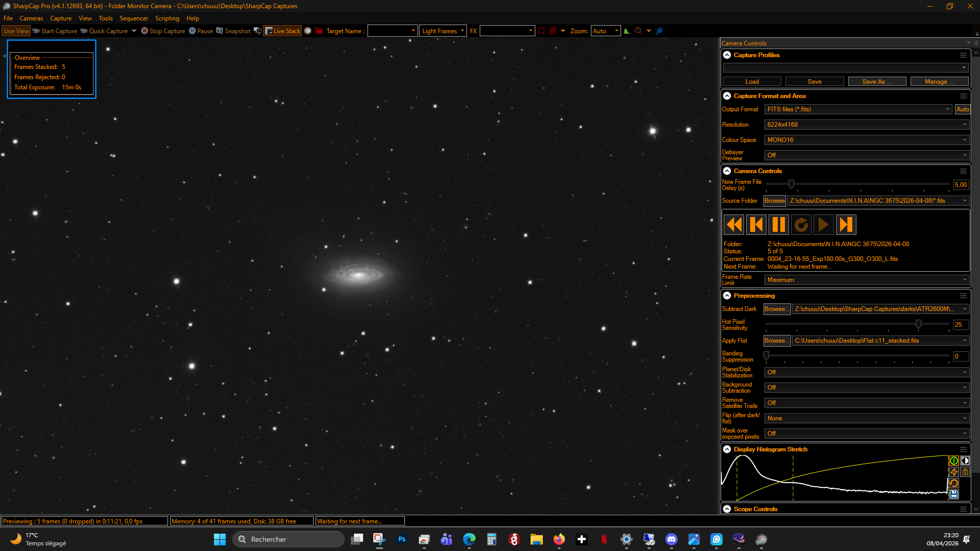
Task: Open the Remove Satellite Trails dropdown
Action: pyautogui.click(x=867, y=403)
